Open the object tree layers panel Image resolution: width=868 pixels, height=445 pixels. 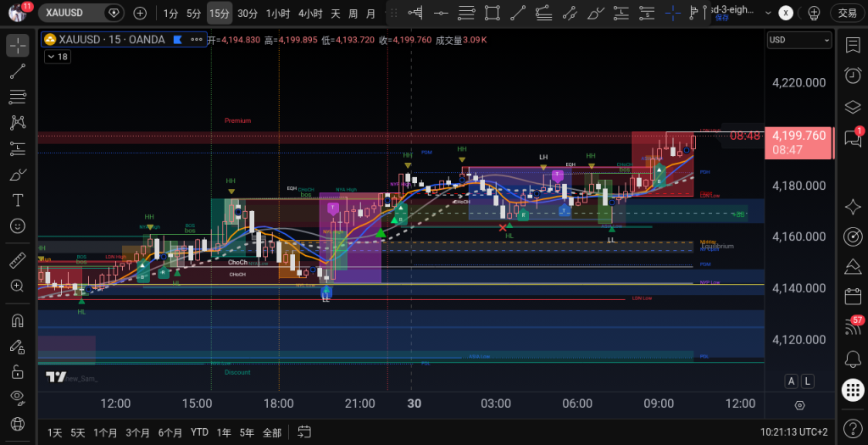(853, 106)
